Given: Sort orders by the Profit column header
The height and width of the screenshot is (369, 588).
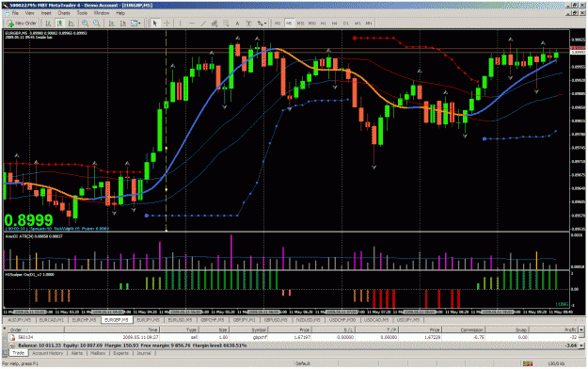Looking at the screenshot, I should pyautogui.click(x=553, y=329).
